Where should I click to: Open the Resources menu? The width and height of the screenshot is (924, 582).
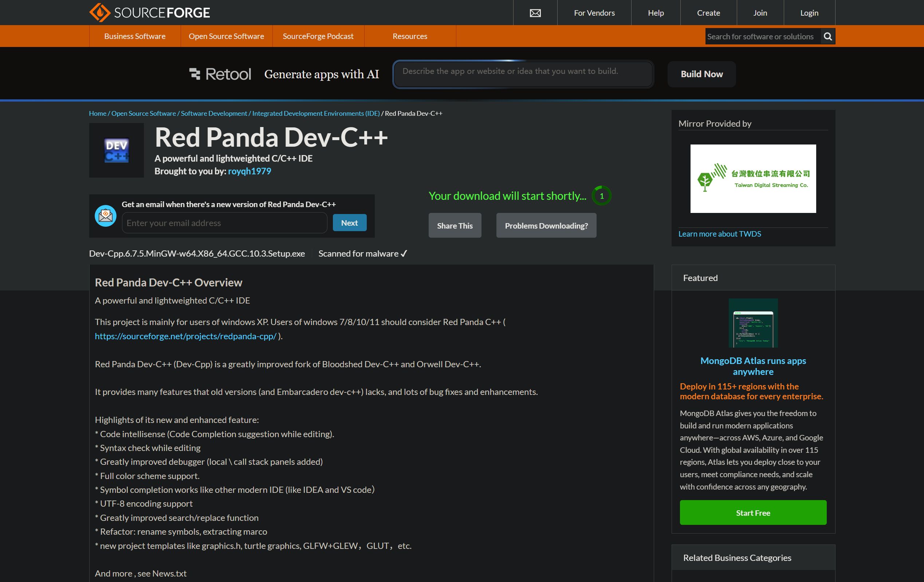pyautogui.click(x=410, y=36)
